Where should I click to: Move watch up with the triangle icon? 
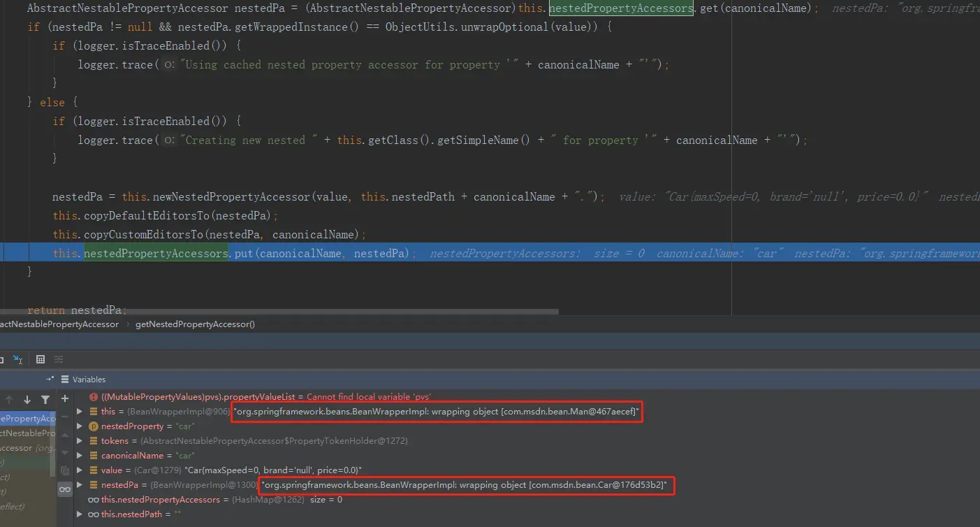click(65, 435)
